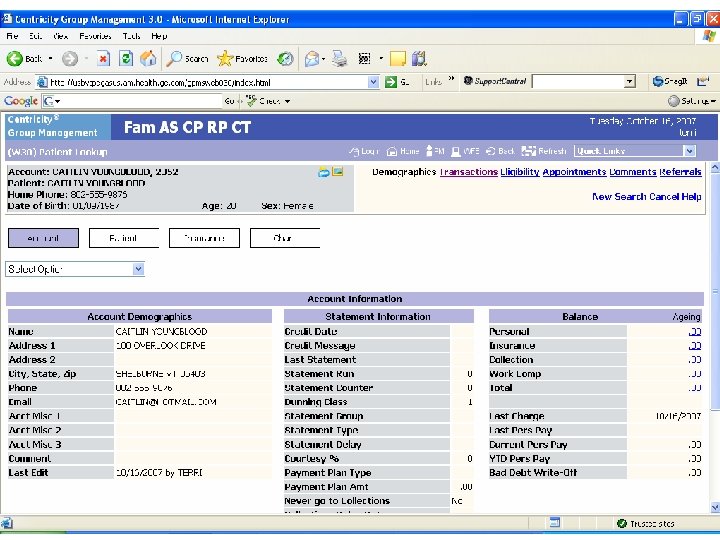The image size is (720, 540).
Task: Click the Account Information section header
Action: point(354,299)
